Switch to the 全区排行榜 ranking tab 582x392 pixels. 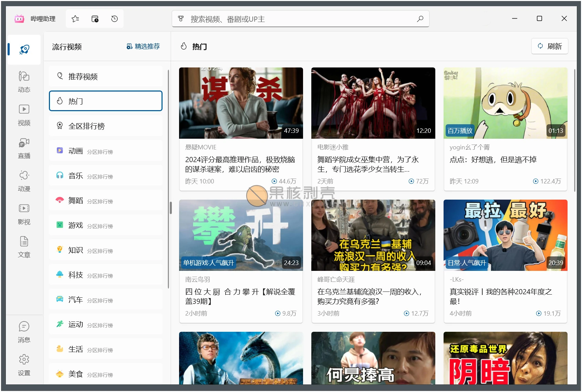[x=105, y=126]
